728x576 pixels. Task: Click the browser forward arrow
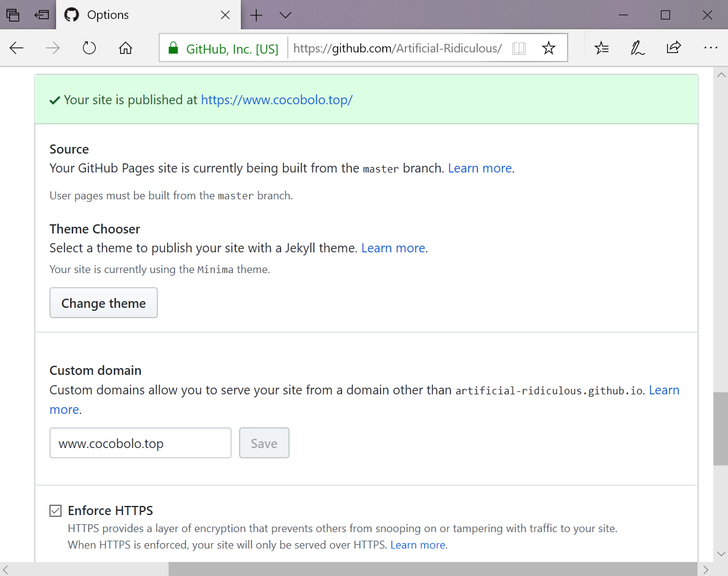click(52, 48)
